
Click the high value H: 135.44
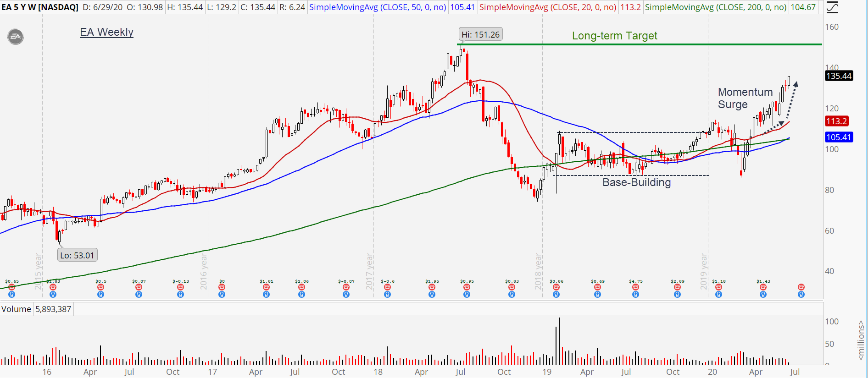coord(185,7)
